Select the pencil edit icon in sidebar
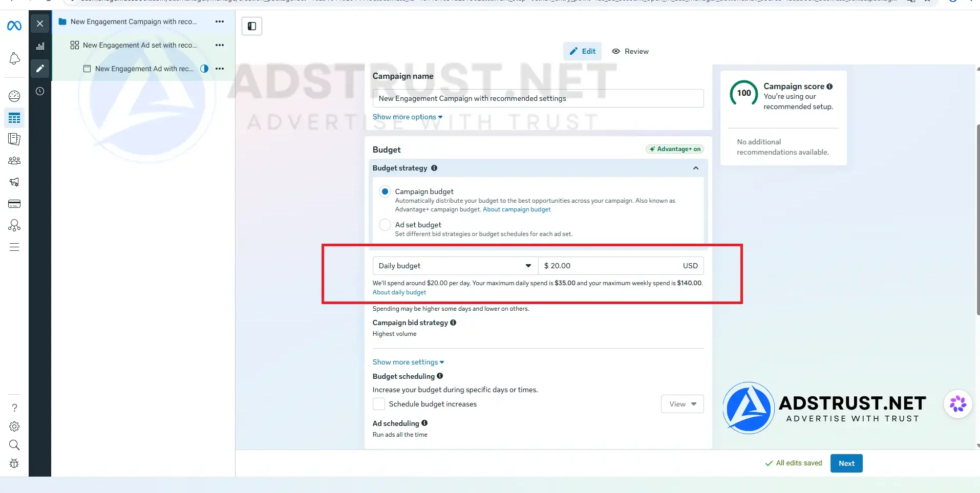The height and width of the screenshot is (493, 980). 40,69
